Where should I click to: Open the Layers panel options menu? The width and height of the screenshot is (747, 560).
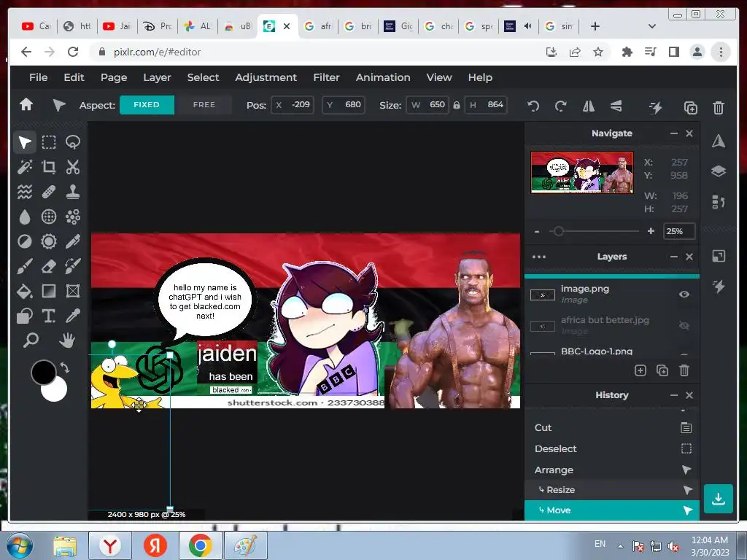[x=539, y=257]
